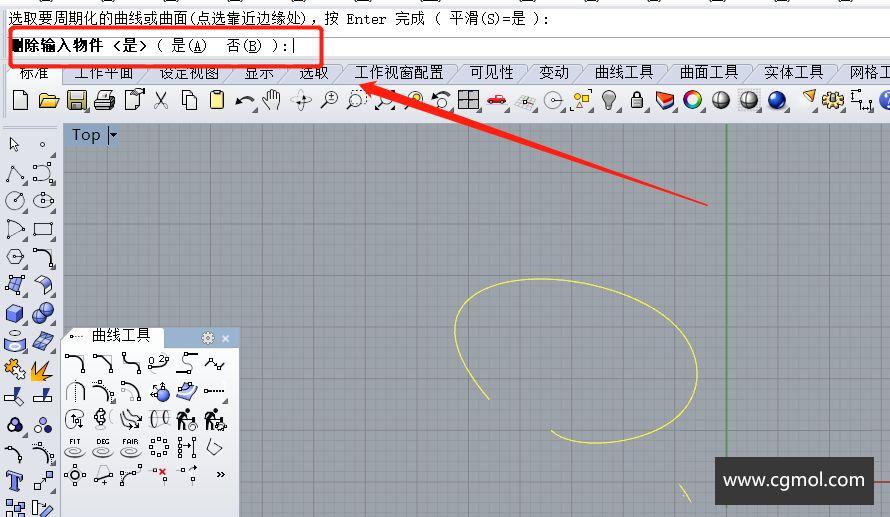Select the Text object T tool
This screenshot has height=517, width=890.
tap(15, 481)
